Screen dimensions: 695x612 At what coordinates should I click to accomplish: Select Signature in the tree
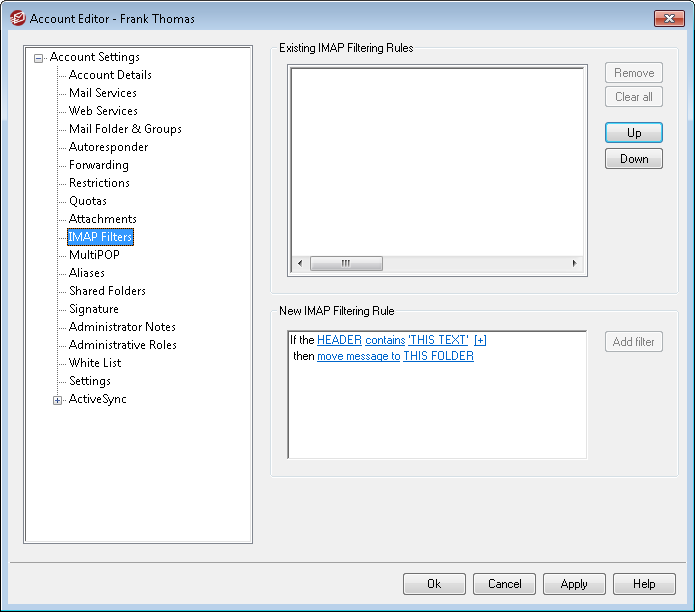click(94, 309)
